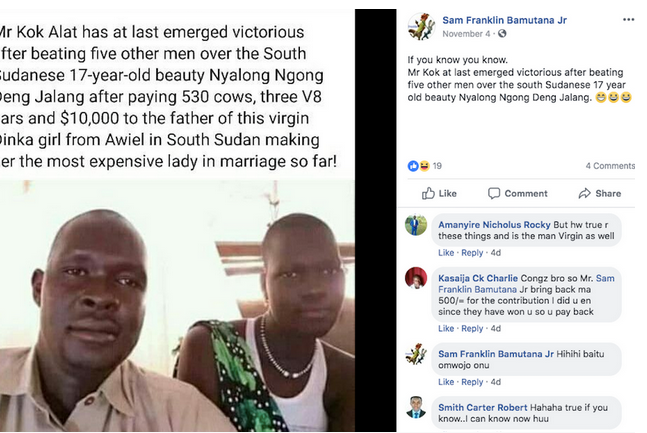Click the November 4 post timestamp
647x433 pixels.
466,34
